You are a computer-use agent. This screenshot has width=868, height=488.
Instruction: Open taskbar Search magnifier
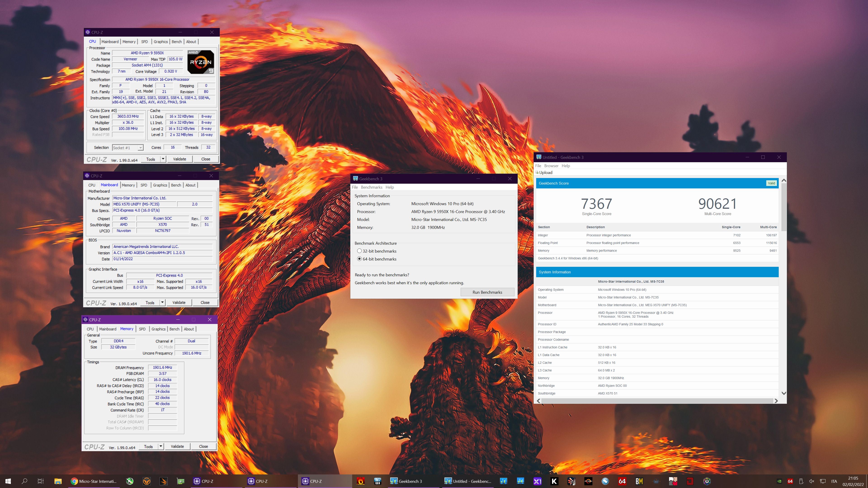coord(24,481)
